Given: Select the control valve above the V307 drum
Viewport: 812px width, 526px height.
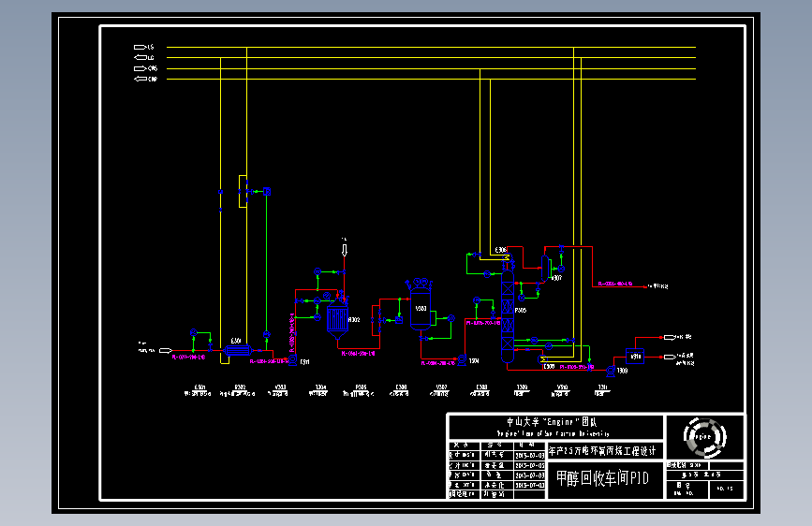Looking at the screenshot, I should tap(561, 249).
